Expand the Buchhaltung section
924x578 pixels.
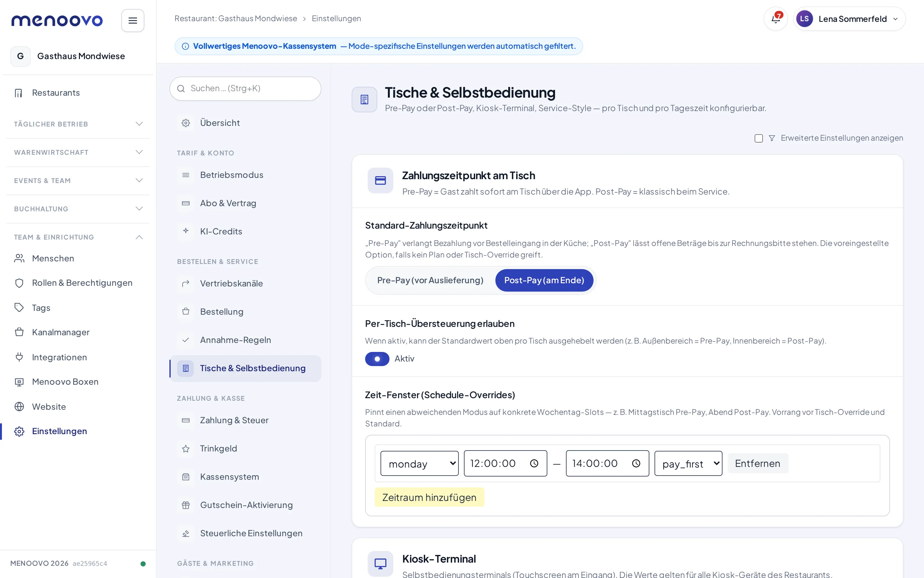tap(78, 209)
